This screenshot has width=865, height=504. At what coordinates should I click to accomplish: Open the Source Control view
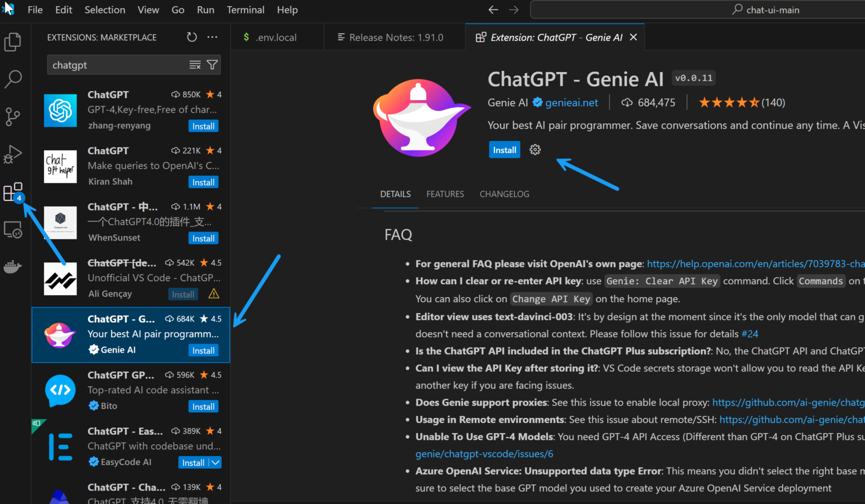pyautogui.click(x=13, y=117)
